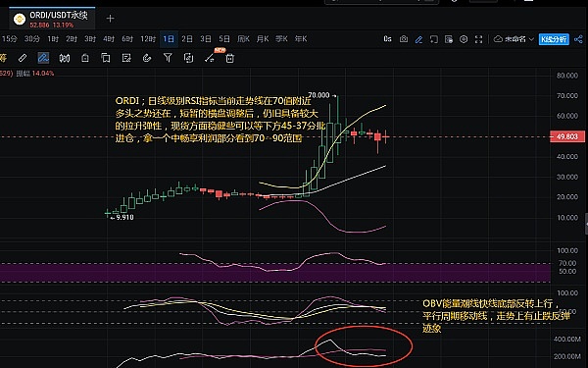Image resolution: width=588 pixels, height=368 pixels.
Task: Click the 振幅 14.04% amplitude readout
Action: click(35, 74)
